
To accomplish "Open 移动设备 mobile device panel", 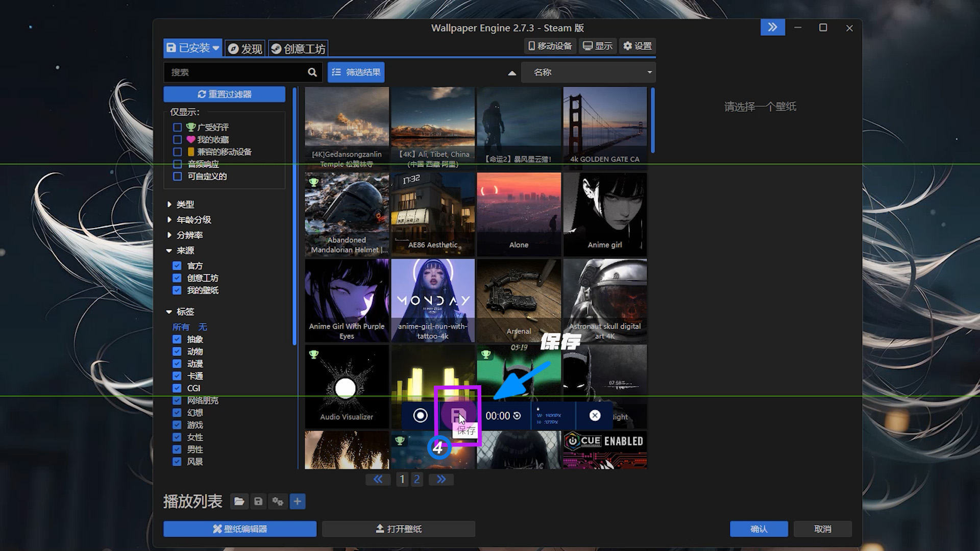I will tap(550, 46).
